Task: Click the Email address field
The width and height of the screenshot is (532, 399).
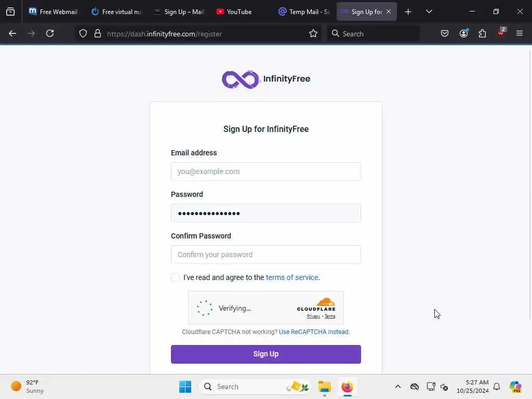Action: click(265, 171)
